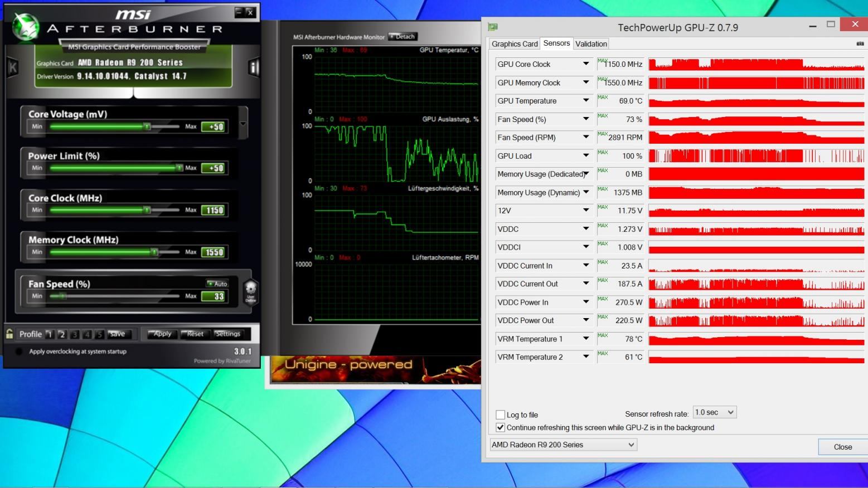Switch to the Validation tab in GPU-Z
Image resolution: width=868 pixels, height=488 pixels.
click(591, 44)
